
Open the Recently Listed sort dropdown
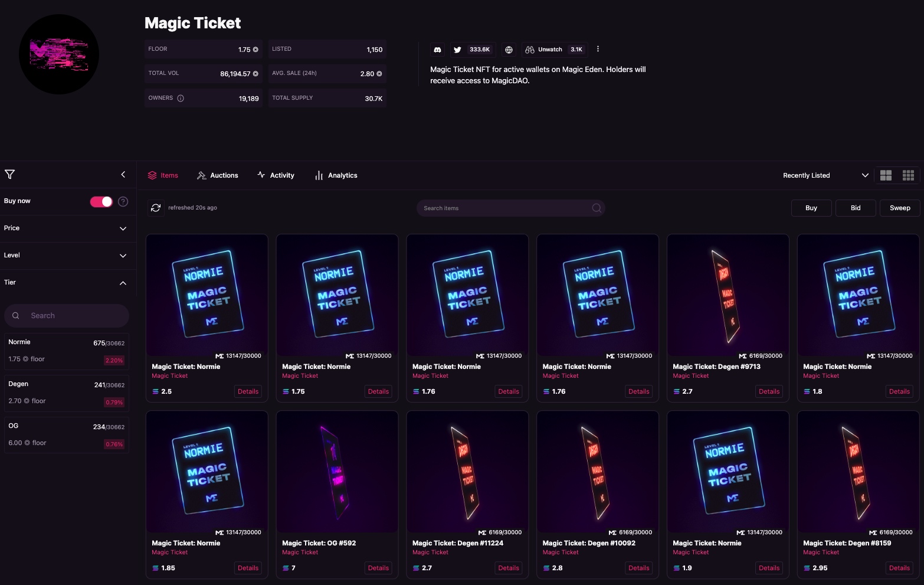pos(825,175)
